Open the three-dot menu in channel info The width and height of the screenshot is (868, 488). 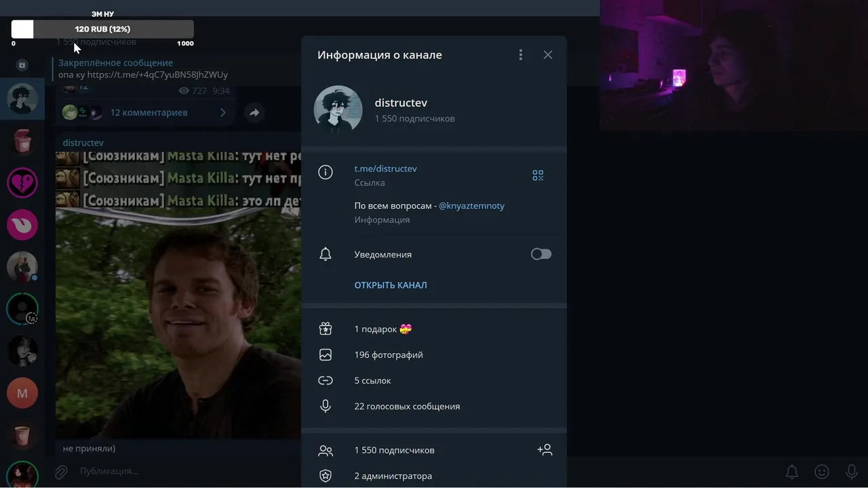coord(521,55)
